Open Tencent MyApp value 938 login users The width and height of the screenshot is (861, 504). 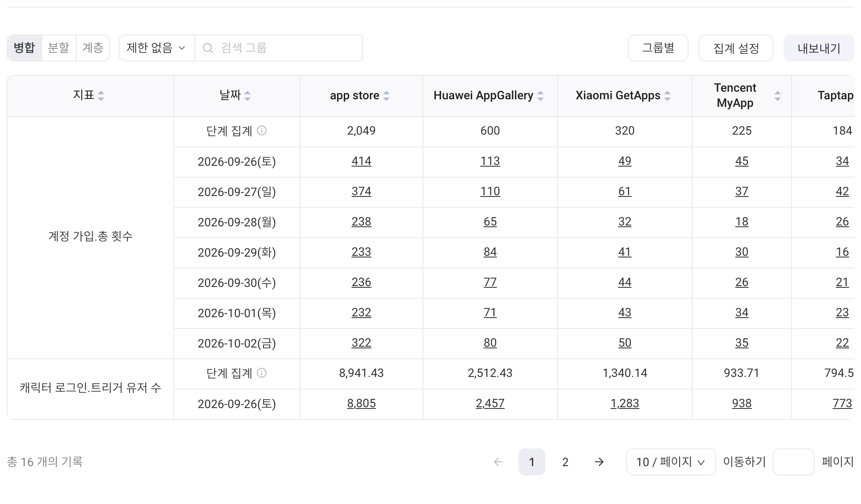point(742,403)
